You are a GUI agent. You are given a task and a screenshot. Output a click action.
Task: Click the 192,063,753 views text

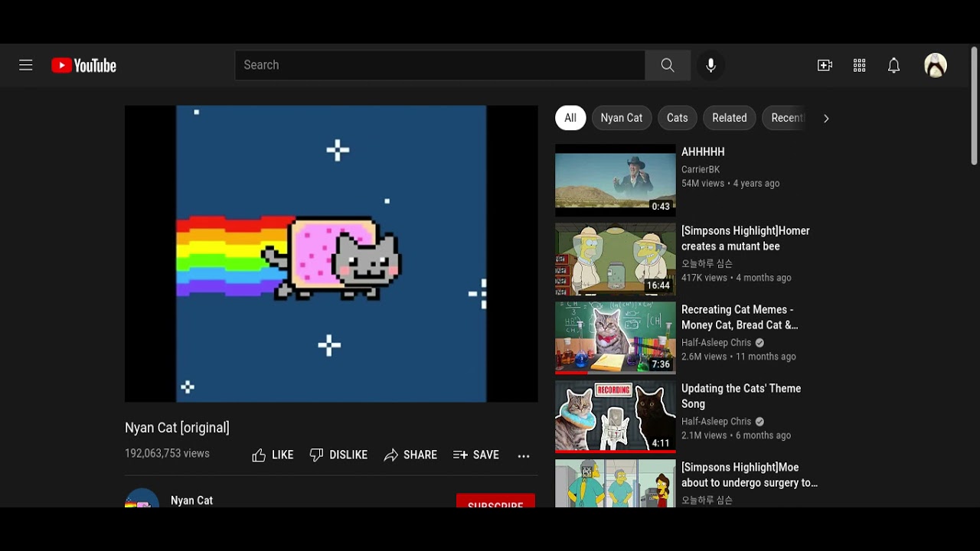(x=167, y=453)
